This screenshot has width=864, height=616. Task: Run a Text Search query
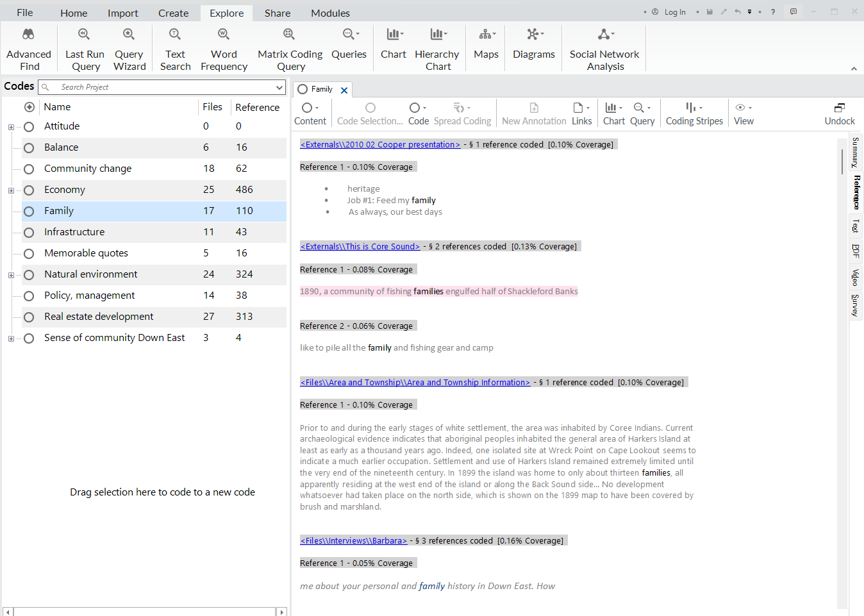pos(174,48)
